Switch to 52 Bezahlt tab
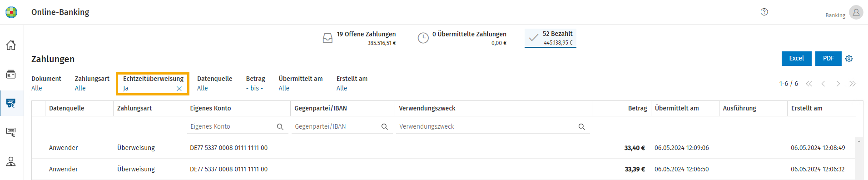The image size is (868, 180). click(x=551, y=38)
